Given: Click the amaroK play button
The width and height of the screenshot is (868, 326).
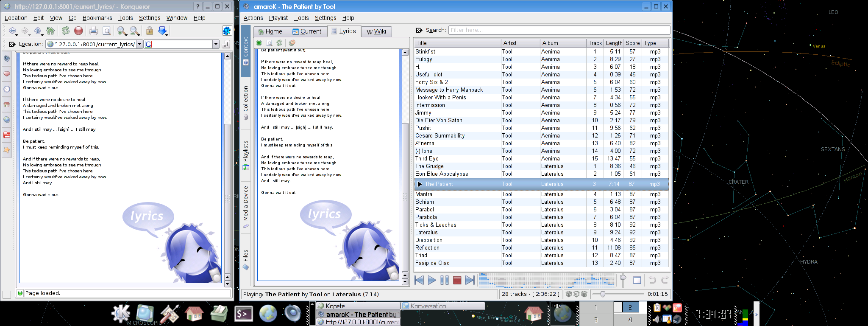Looking at the screenshot, I should (431, 280).
